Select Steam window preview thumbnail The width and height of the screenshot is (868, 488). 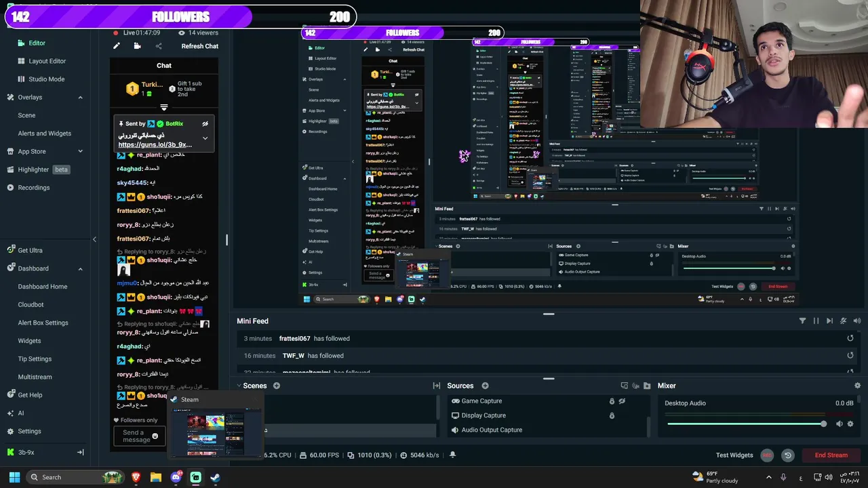pyautogui.click(x=215, y=434)
